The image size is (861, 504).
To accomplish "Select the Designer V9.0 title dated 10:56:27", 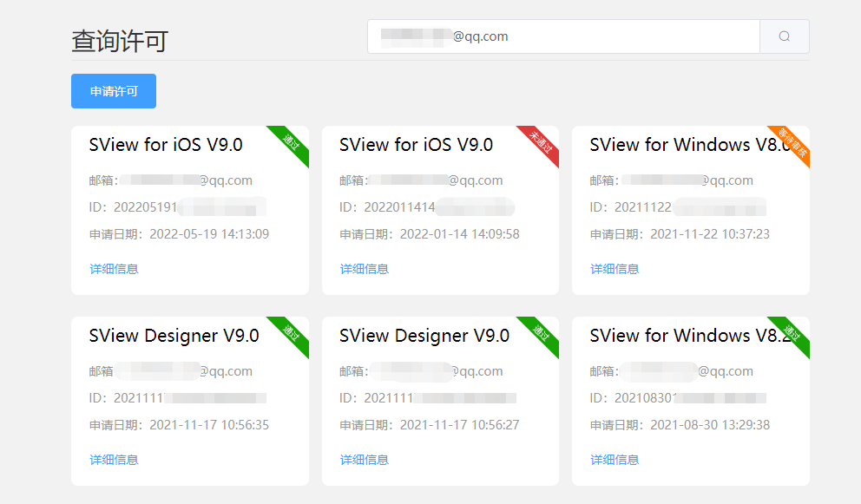I will 424,336.
